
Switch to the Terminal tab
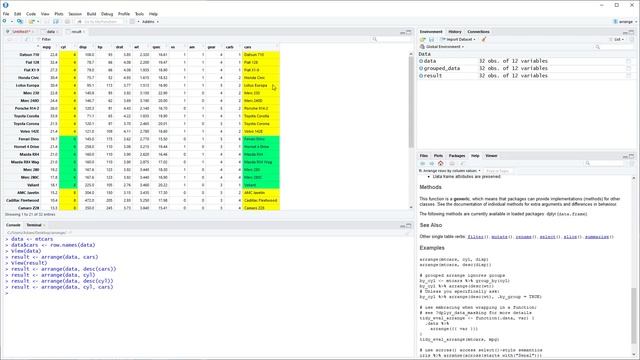pyautogui.click(x=34, y=225)
